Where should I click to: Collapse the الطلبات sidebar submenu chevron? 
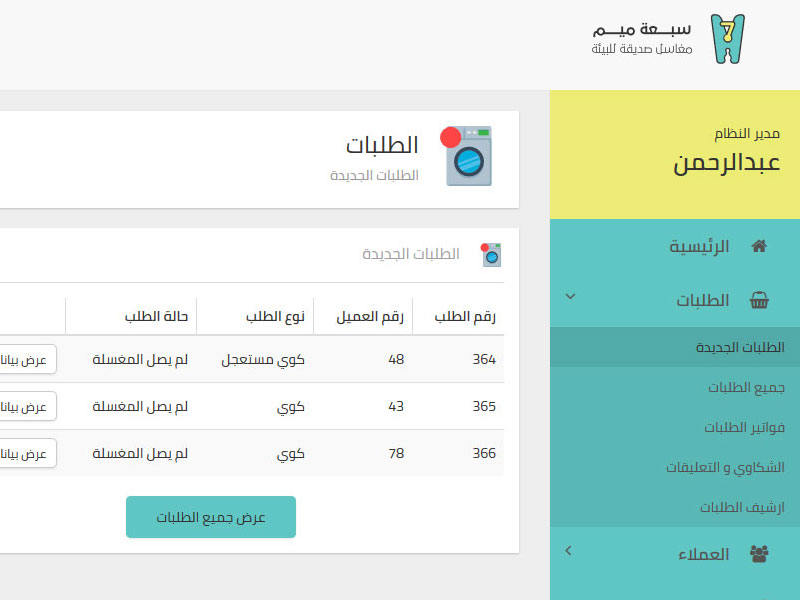[570, 296]
